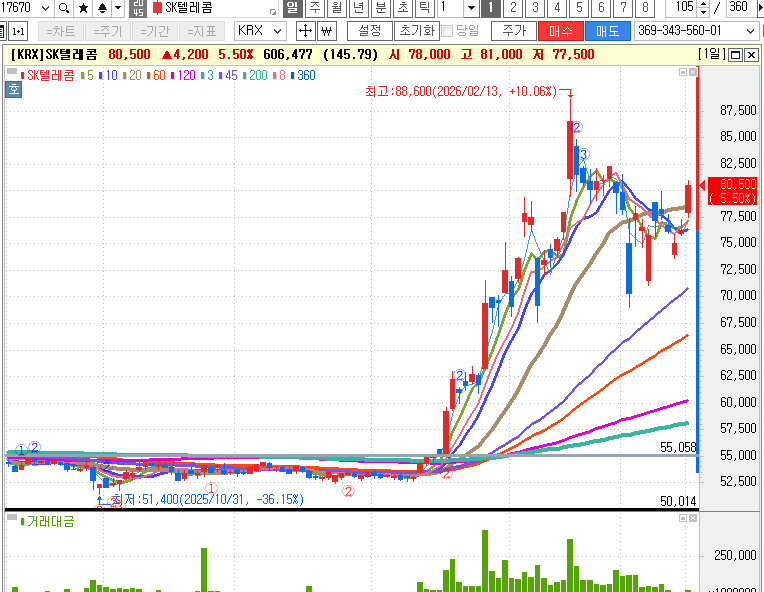Click the crosshair cursor icon
Viewport: 764px width, 592px height.
click(x=306, y=32)
